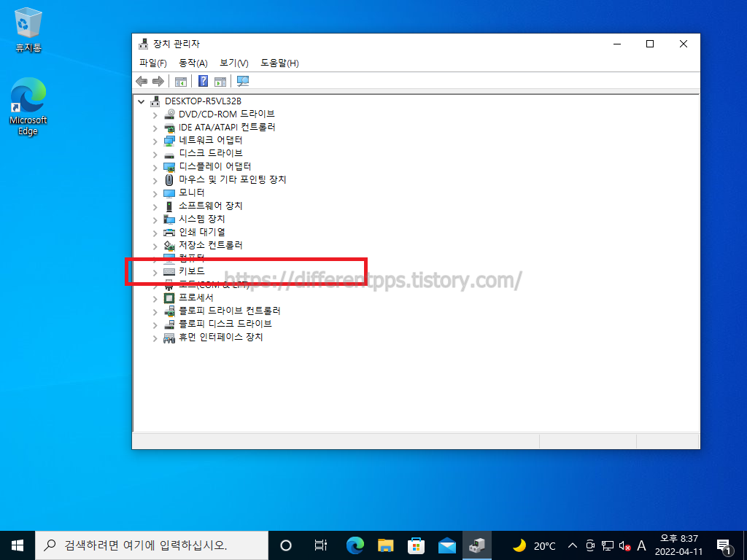Select the 소프트웨어 장치 text label

pos(211,206)
